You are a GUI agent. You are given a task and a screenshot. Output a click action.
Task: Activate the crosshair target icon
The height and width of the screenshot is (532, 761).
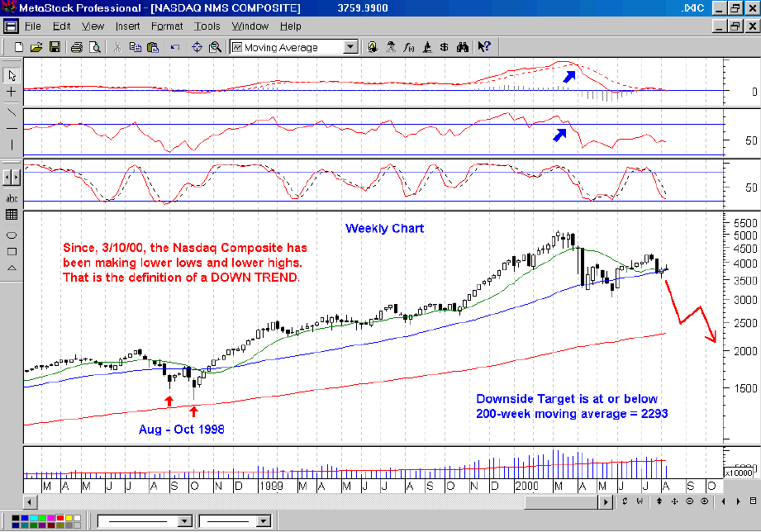pos(197,47)
